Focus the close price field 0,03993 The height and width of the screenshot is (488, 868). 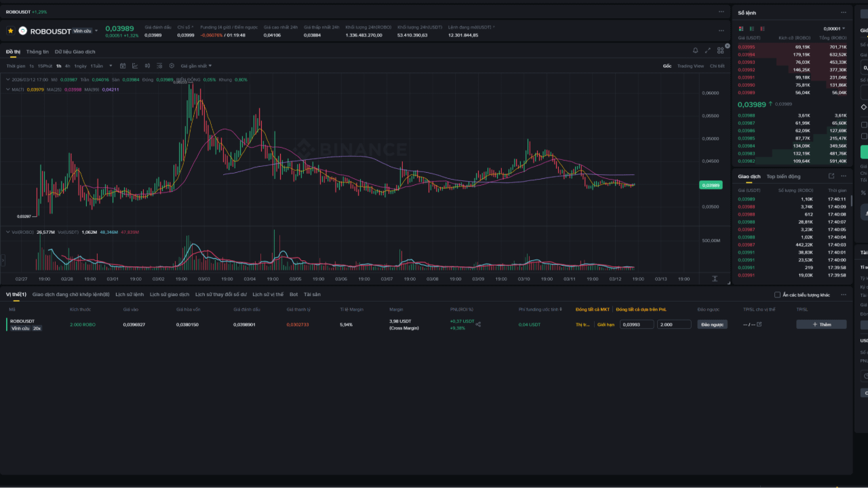point(637,325)
